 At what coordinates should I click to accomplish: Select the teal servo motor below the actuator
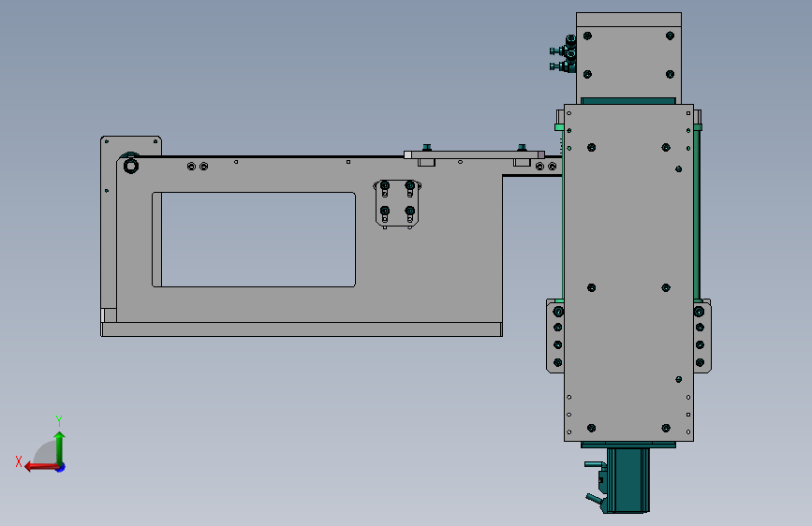[x=627, y=480]
